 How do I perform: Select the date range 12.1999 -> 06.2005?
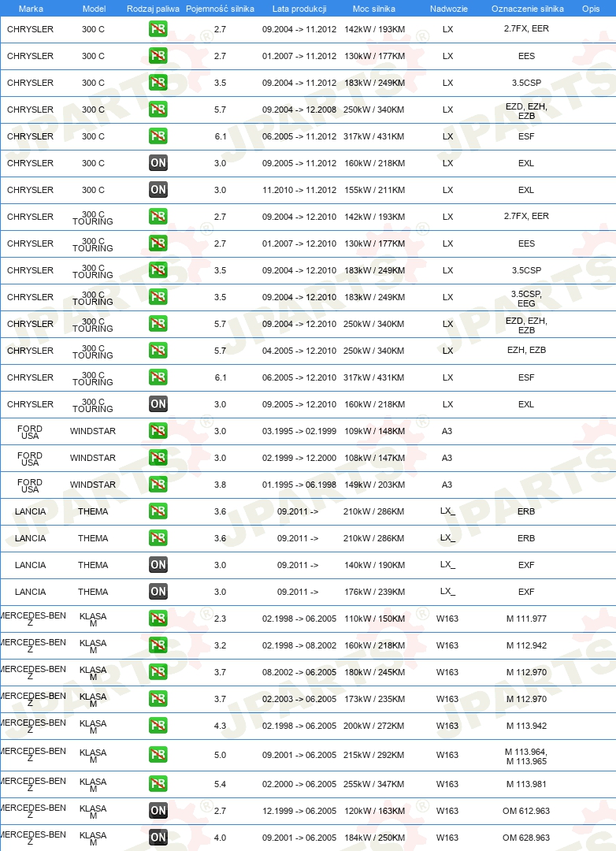pos(299,811)
